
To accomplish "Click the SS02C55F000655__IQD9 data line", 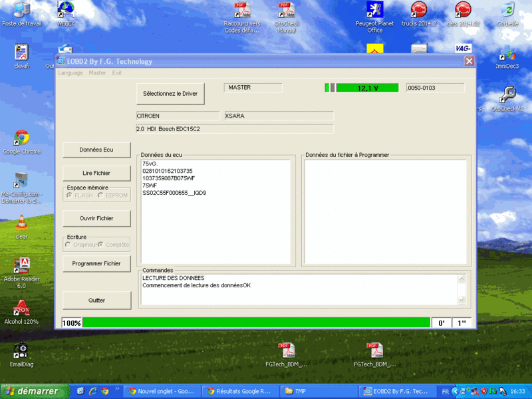I will [x=174, y=193].
